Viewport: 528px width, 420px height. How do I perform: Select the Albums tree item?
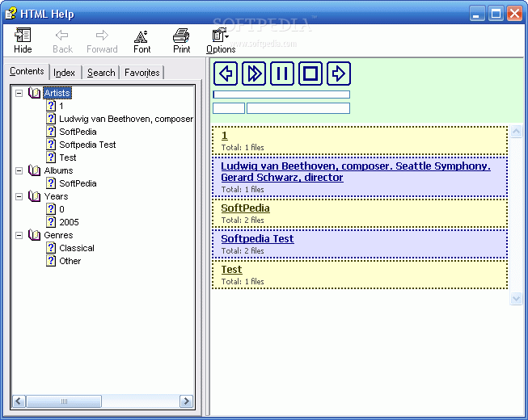click(58, 170)
